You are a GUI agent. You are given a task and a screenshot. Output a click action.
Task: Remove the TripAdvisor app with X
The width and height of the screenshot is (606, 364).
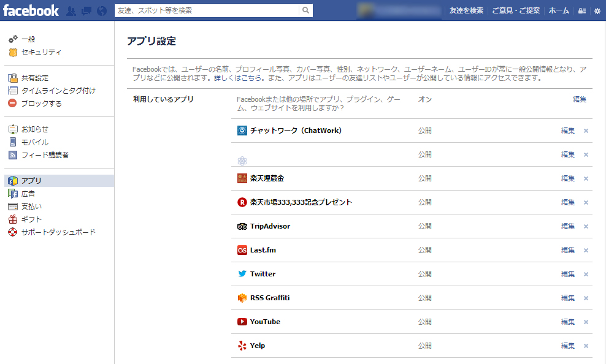click(586, 227)
